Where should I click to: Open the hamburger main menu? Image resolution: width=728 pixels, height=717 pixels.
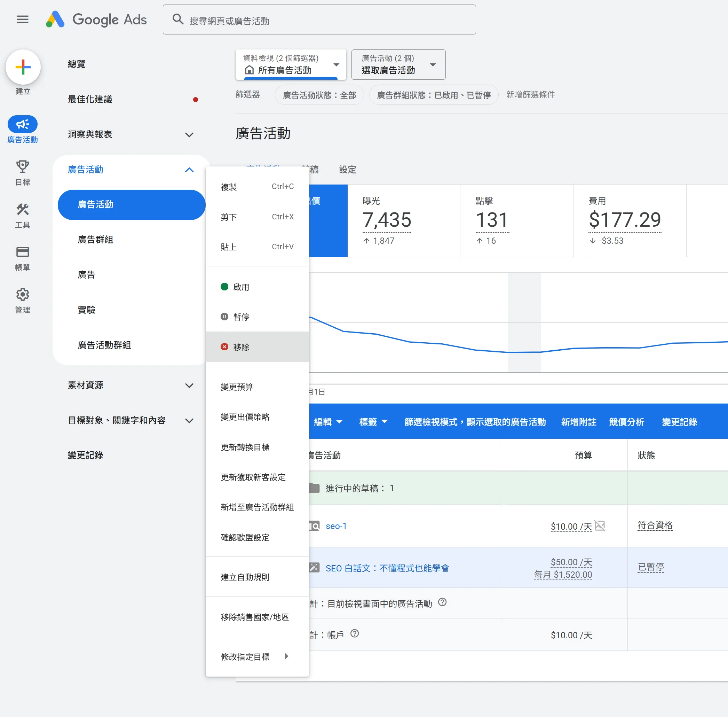point(23,19)
